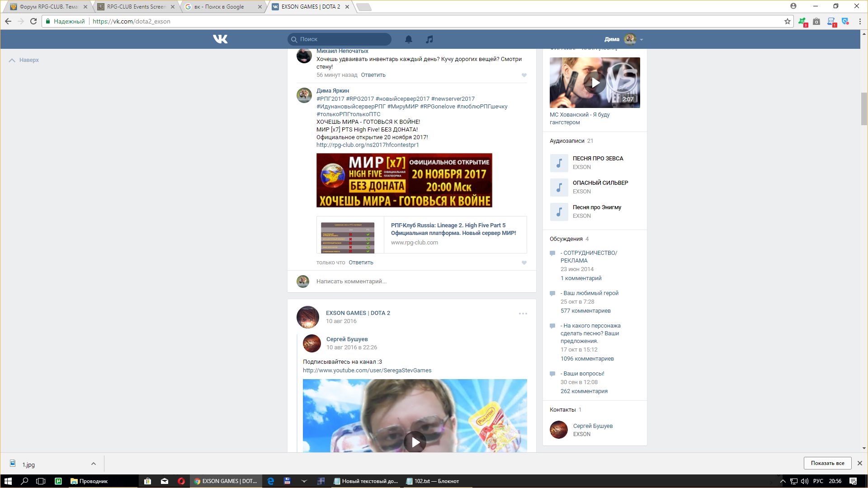Like Дима Яркин's comment with heart
Viewport: 868px width, 488px height.
[524, 263]
